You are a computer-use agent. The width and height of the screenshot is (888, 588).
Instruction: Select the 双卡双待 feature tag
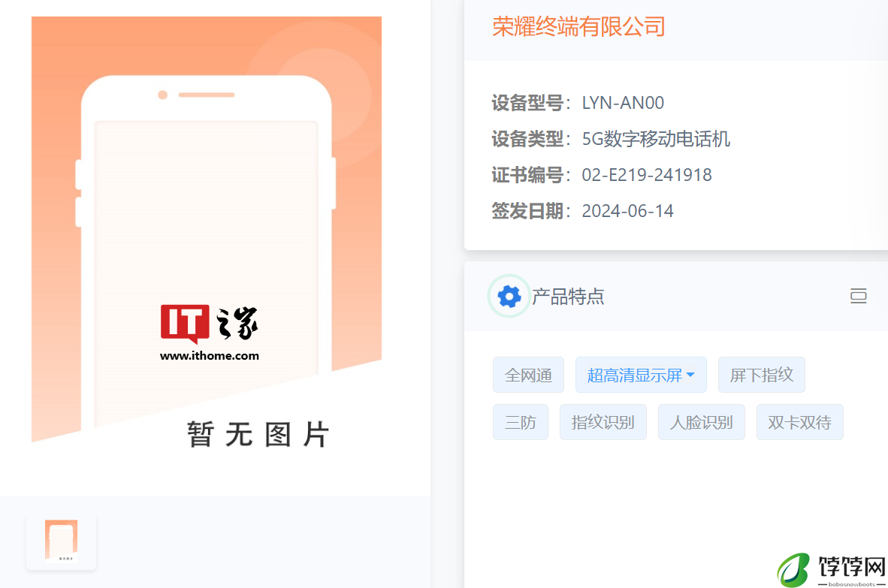[x=799, y=422]
